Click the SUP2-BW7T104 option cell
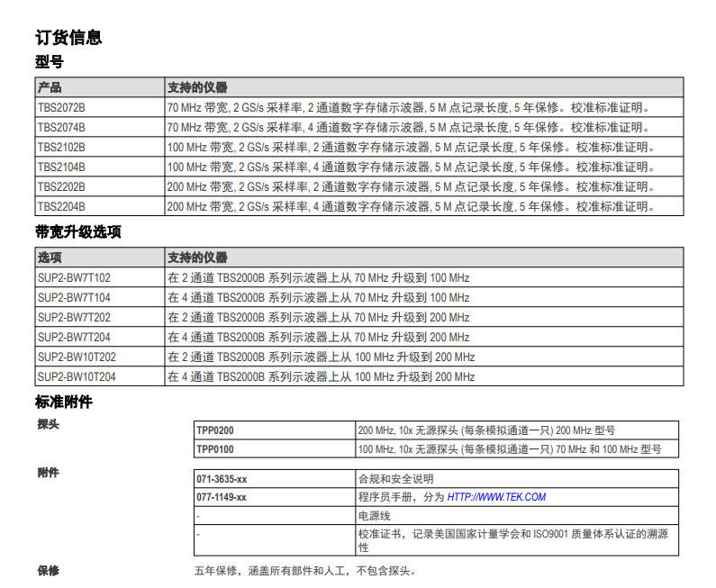716x588 pixels. [x=100, y=298]
